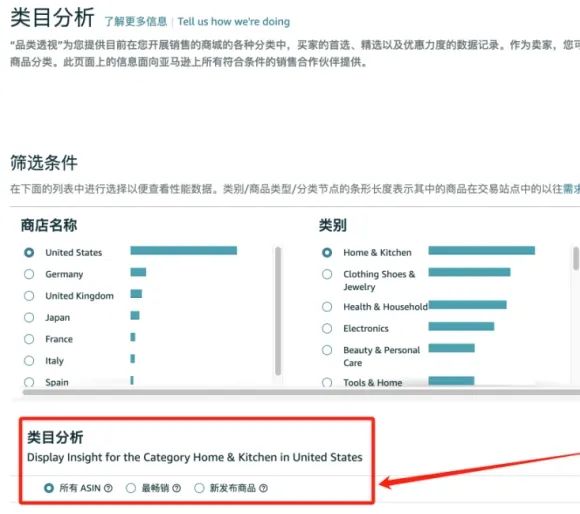Screen dimensions: 580x514
Task: Select the 最畅销 radio option
Action: (131, 488)
